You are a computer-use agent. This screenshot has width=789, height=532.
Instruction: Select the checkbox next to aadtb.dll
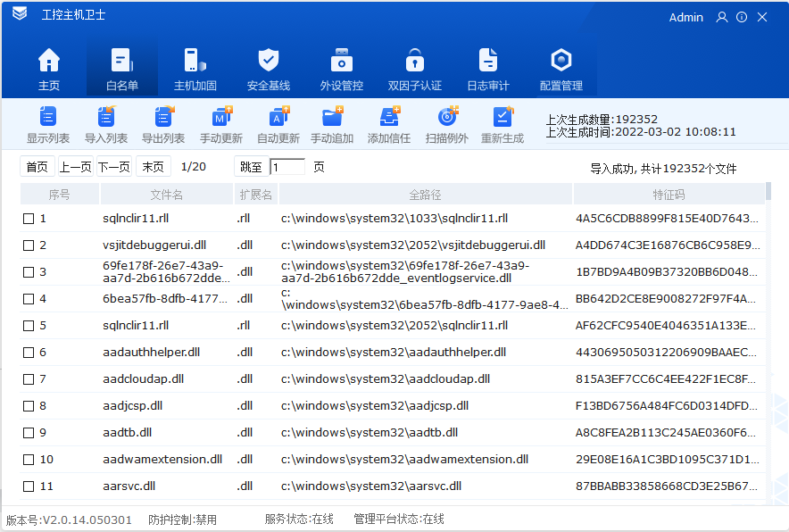[x=28, y=433]
